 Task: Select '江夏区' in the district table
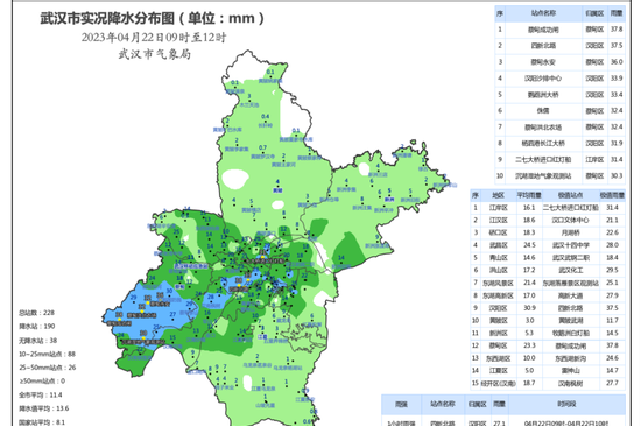click(498, 371)
